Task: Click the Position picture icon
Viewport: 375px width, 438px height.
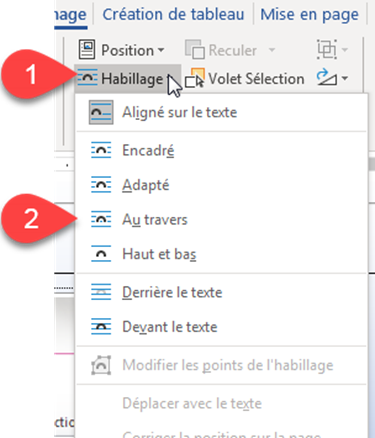Action: (x=87, y=49)
